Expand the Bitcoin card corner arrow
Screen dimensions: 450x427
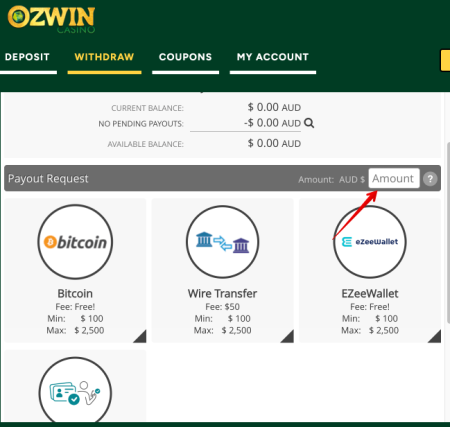click(x=141, y=337)
